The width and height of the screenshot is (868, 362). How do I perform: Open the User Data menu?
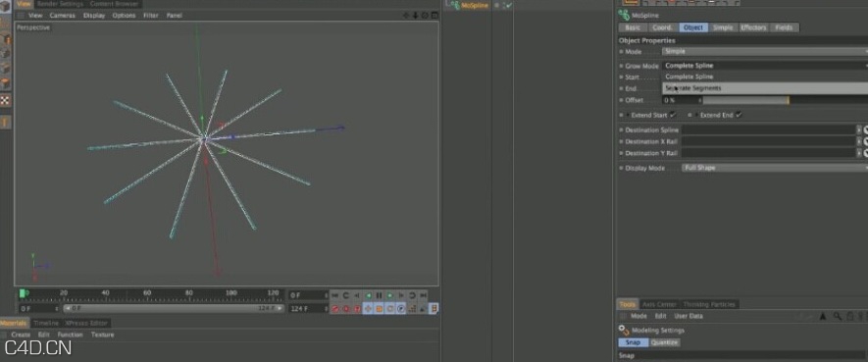(689, 316)
